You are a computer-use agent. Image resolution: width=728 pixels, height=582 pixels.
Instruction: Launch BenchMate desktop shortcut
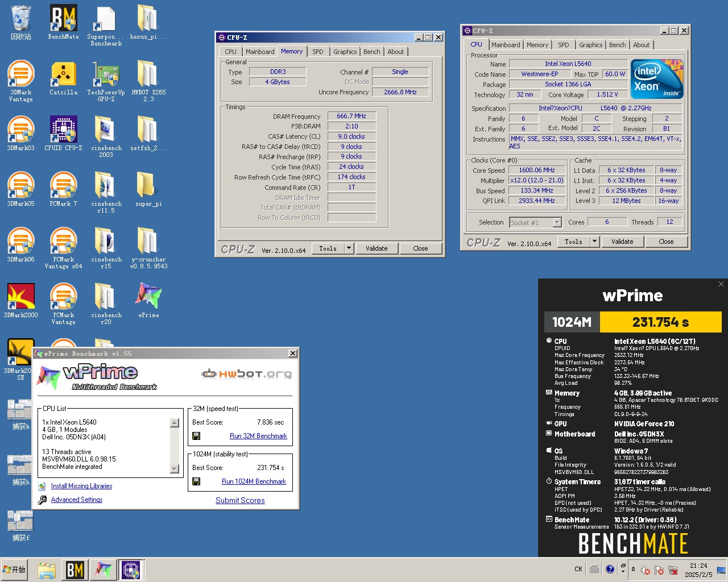pyautogui.click(x=63, y=23)
